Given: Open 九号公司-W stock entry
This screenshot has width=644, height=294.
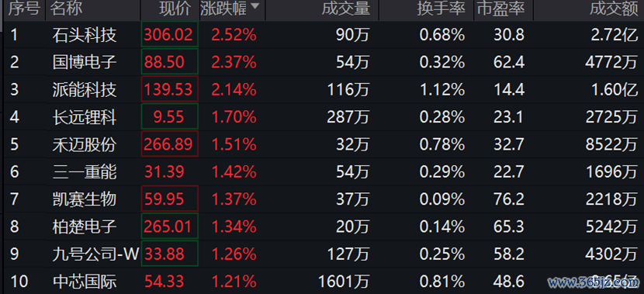Looking at the screenshot, I should [96, 254].
